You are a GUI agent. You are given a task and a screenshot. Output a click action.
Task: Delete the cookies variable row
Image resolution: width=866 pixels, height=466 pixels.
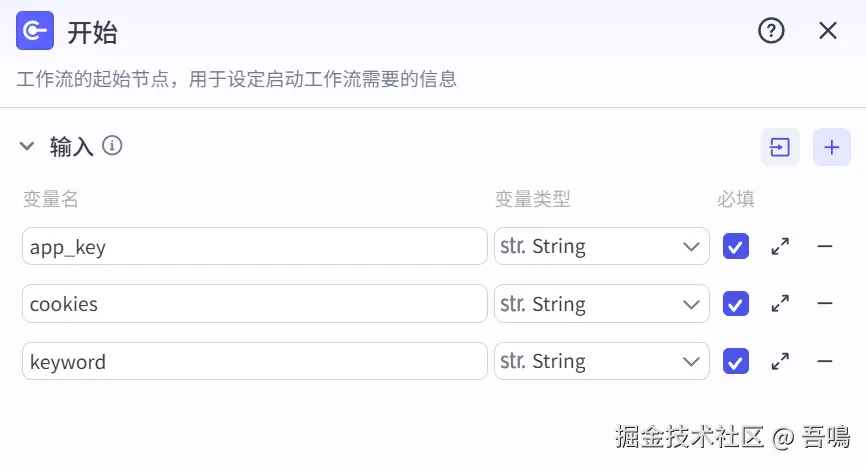tap(825, 304)
